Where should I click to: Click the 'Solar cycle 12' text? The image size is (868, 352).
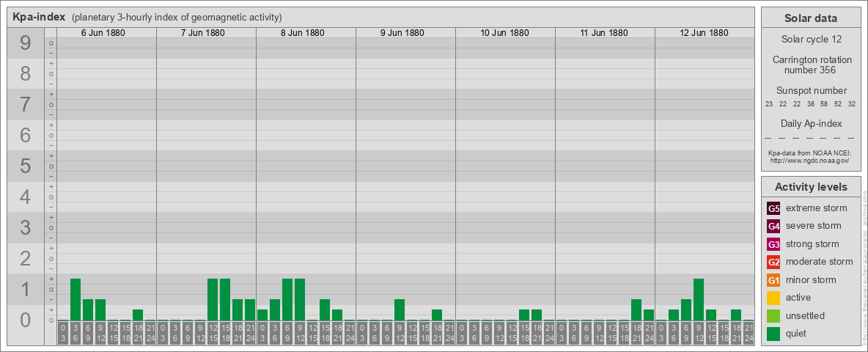811,40
